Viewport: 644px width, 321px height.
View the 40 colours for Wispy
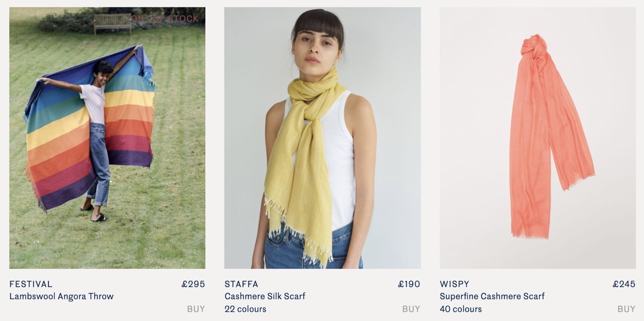pos(461,309)
